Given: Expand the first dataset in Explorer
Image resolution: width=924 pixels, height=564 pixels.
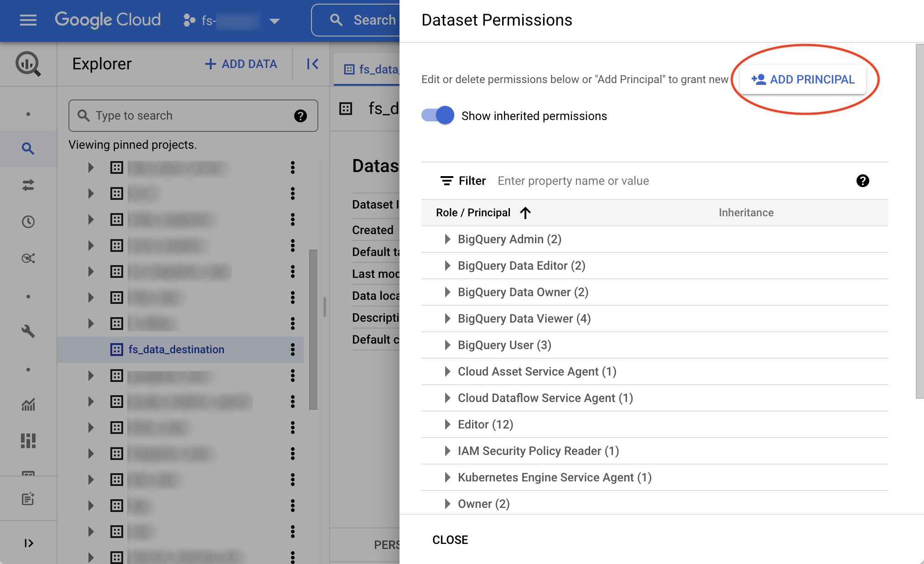Looking at the screenshot, I should point(91,167).
